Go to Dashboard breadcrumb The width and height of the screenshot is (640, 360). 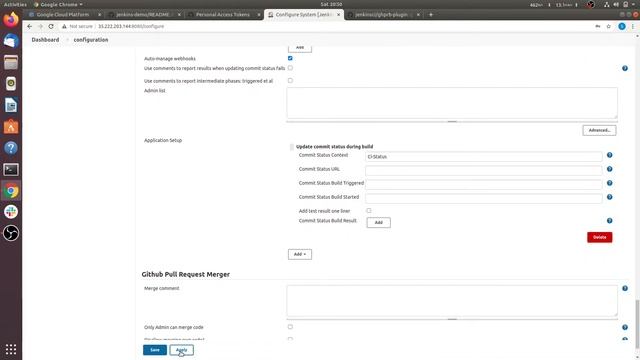45,40
